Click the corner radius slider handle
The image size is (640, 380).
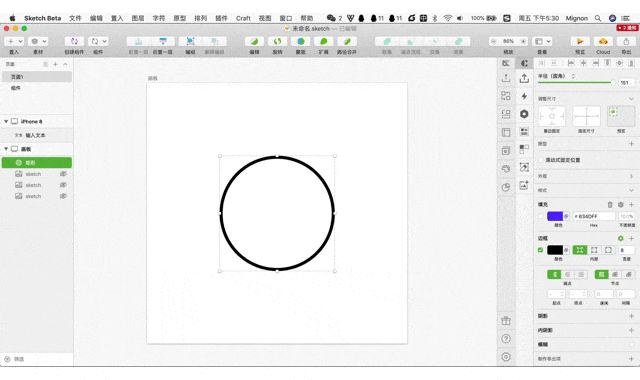(x=613, y=82)
